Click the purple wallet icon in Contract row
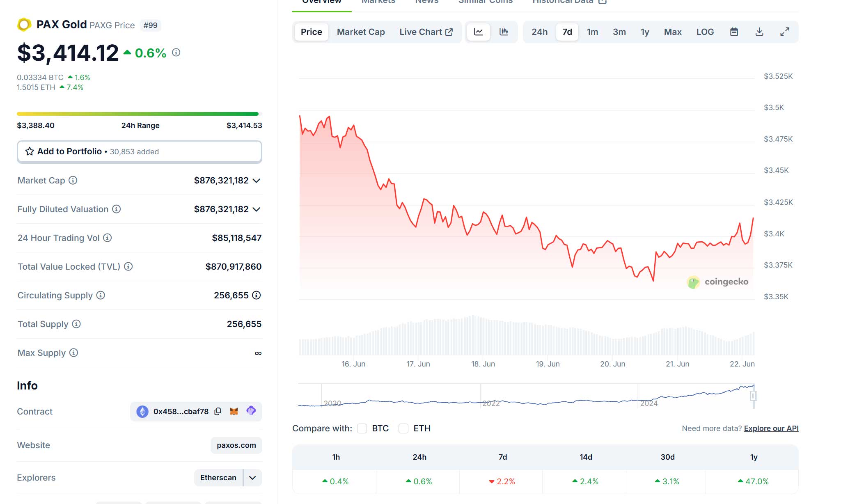The image size is (841, 504). [x=251, y=410]
